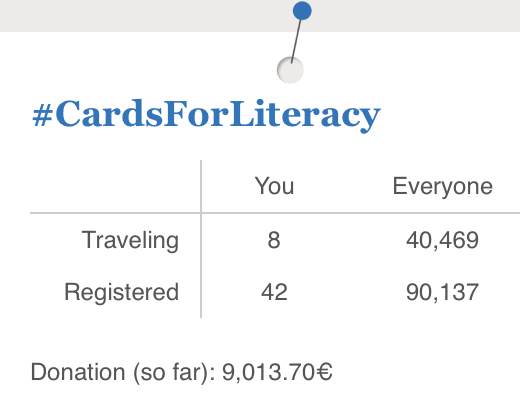Click the hash symbol in the title
520x398 pixels.
43,116
